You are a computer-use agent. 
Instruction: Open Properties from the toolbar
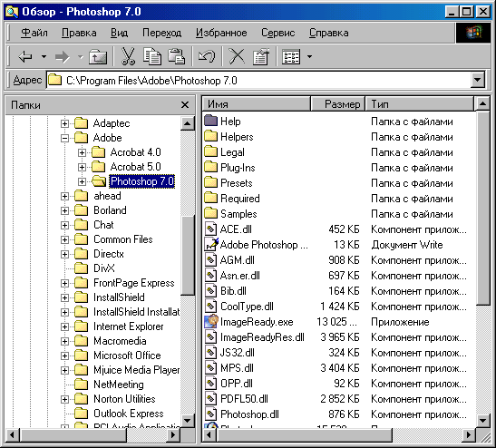[x=261, y=56]
